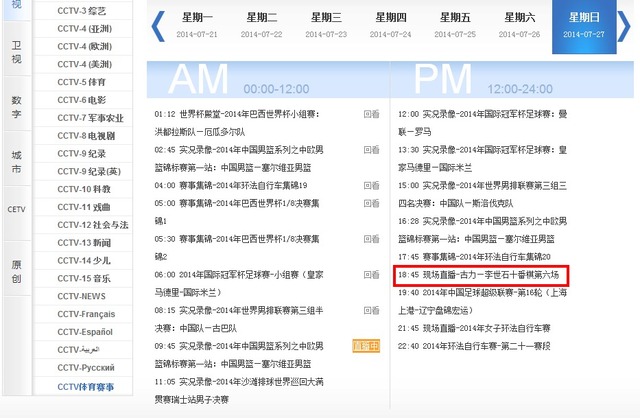The image size is (640, 418).
Task: Choose channel CCTV-3 综艺
Action: click(x=83, y=11)
